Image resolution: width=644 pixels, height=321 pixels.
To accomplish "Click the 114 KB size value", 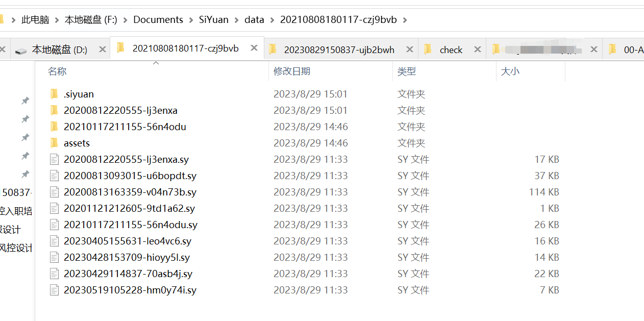I will click(x=544, y=192).
